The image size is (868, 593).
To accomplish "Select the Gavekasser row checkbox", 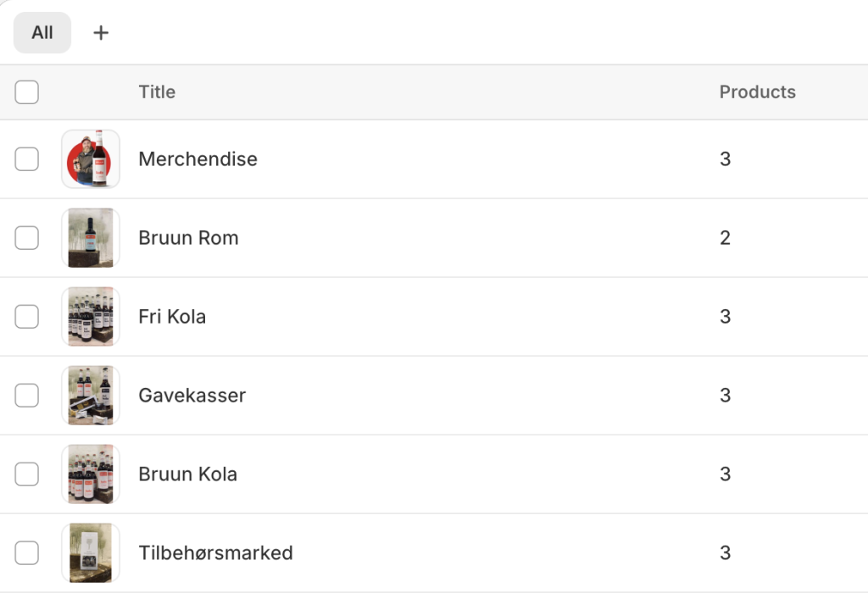I will point(26,396).
